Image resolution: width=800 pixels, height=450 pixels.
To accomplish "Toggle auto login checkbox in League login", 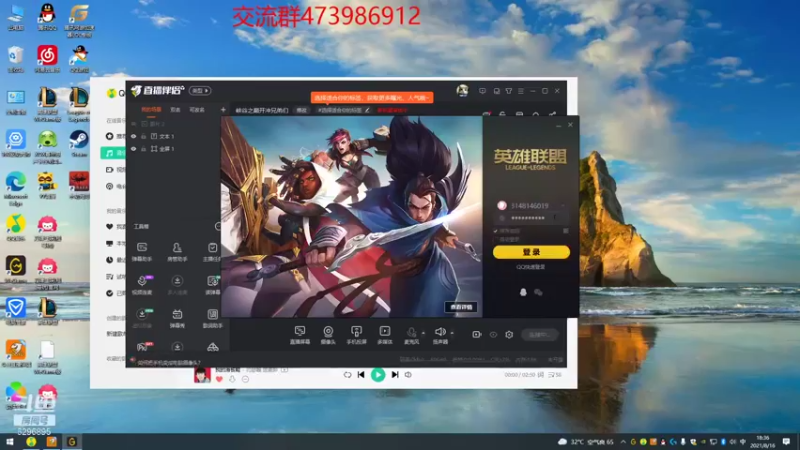I will point(495,239).
